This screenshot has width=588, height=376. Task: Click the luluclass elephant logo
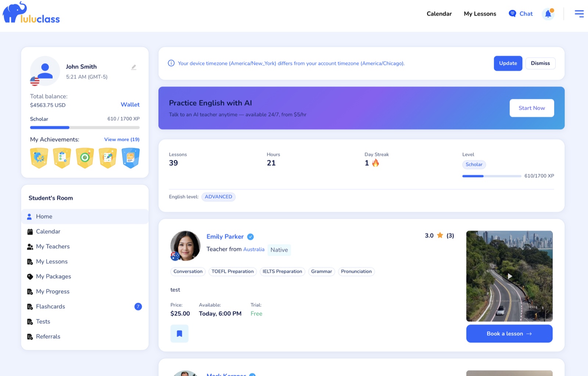tap(31, 13)
